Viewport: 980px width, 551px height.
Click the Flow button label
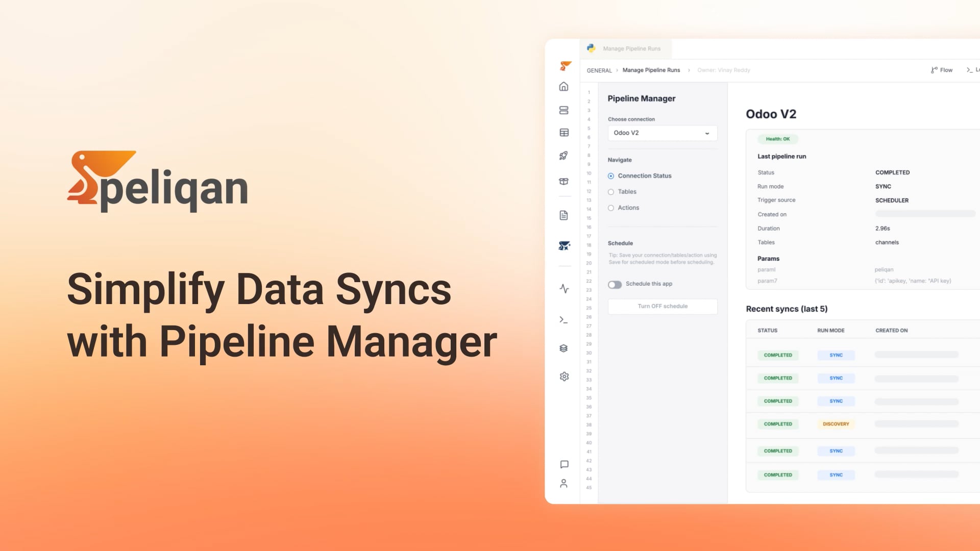point(946,70)
